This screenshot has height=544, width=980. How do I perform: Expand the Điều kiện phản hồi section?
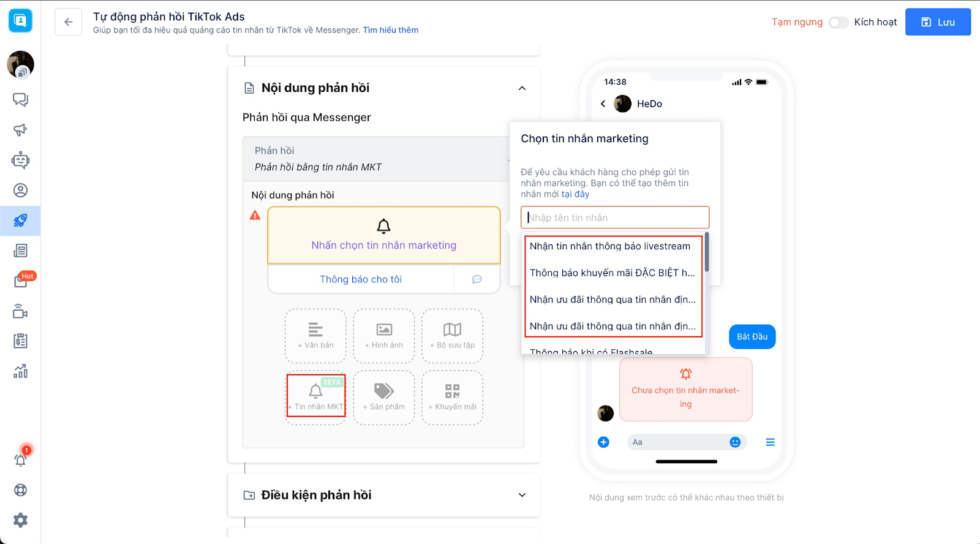click(522, 495)
